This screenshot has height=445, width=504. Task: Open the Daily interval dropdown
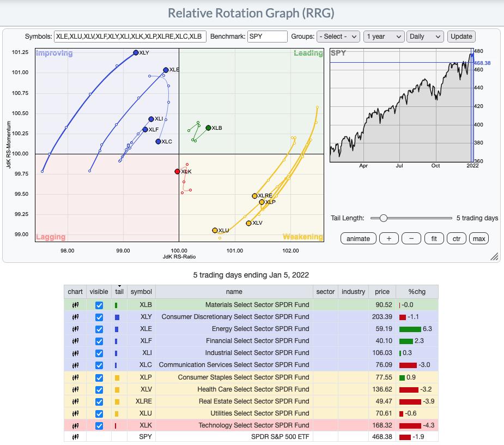425,37
